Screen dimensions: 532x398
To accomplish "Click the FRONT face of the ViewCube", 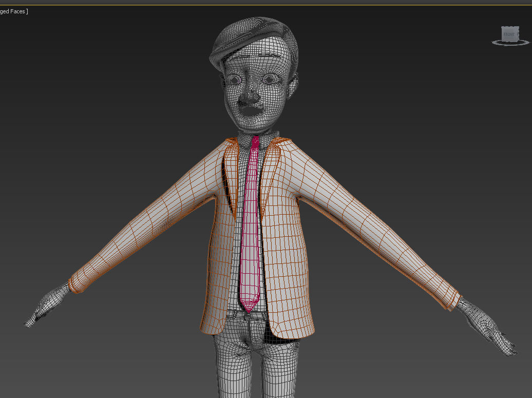I will 508,33.
